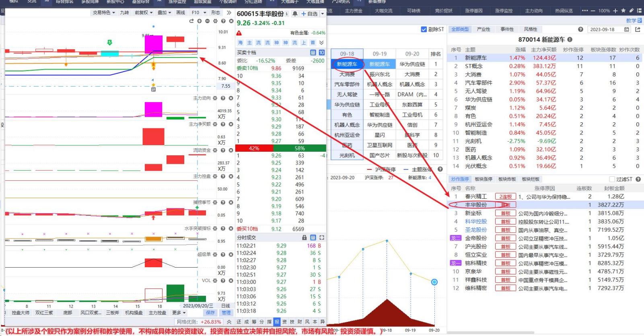Image resolution: width=644 pixels, height=336 pixels.
Task: Open help for 主力净买额 indicator
Action: tap(223, 124)
